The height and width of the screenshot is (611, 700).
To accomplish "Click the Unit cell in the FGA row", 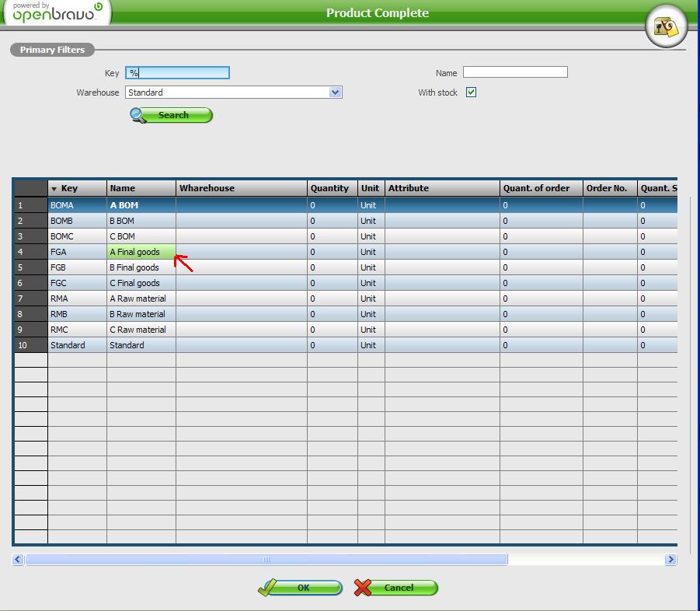I will click(x=371, y=252).
